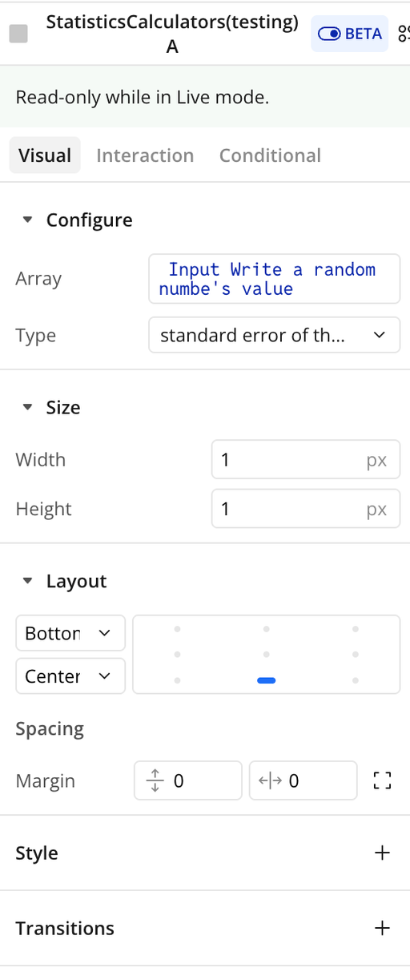
Task: Open the Center horizontal alignment dropdown
Action: click(70, 676)
